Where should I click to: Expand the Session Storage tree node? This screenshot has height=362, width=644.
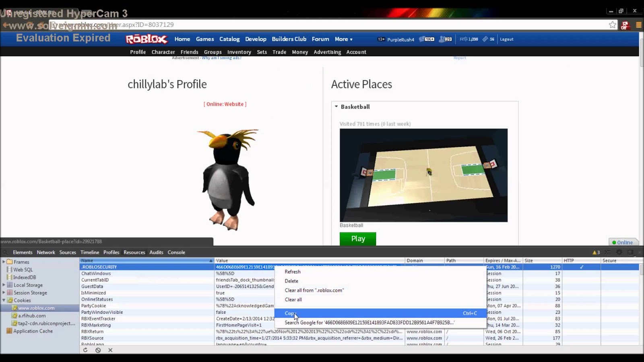4,292
